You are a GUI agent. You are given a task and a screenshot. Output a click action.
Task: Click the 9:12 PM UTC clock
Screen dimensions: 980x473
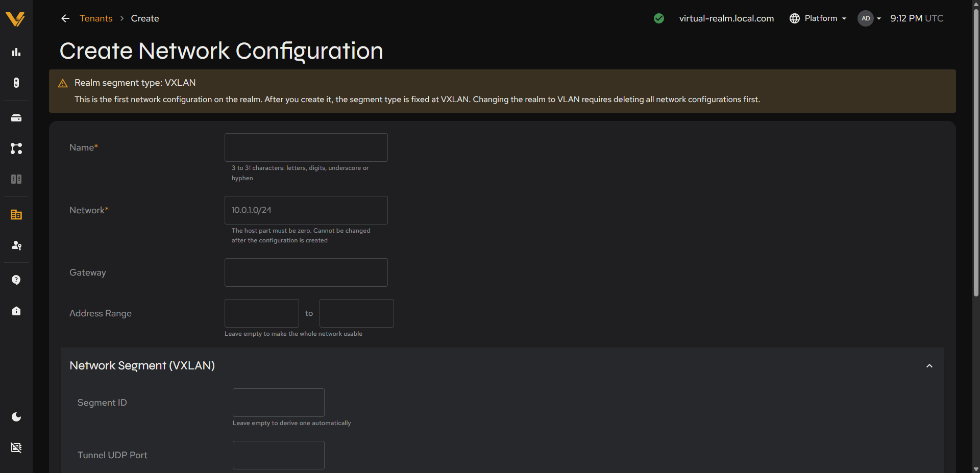tap(917, 18)
